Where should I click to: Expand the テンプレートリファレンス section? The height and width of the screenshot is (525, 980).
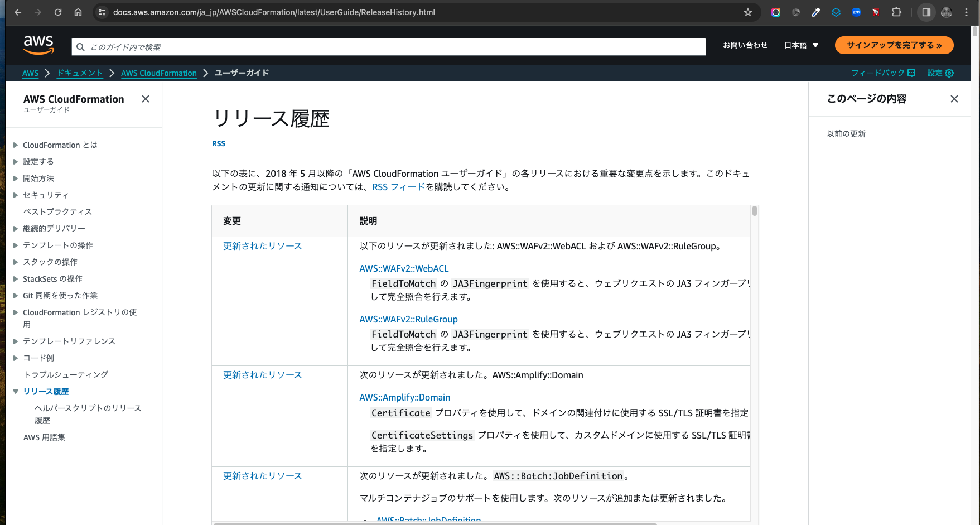tap(16, 341)
